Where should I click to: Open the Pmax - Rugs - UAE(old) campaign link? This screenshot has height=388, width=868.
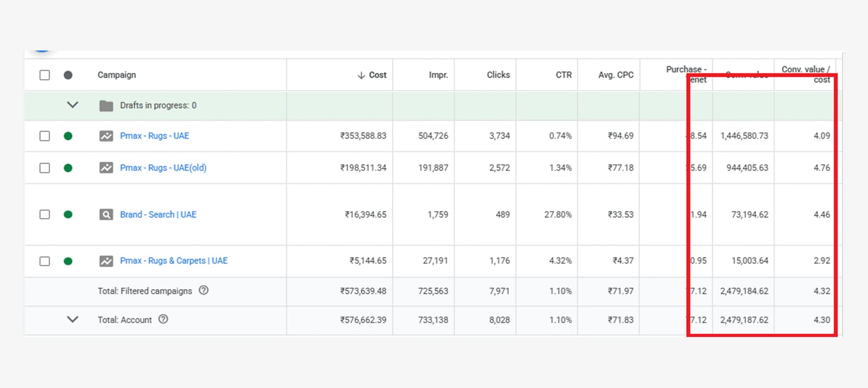(163, 168)
